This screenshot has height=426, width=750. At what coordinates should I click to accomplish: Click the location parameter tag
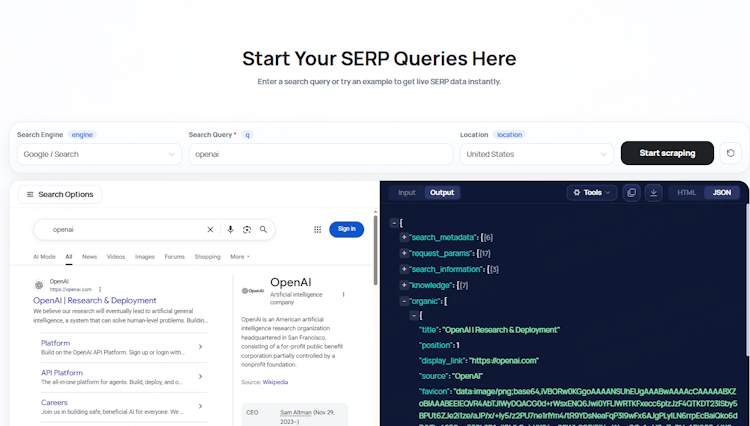[x=509, y=135]
